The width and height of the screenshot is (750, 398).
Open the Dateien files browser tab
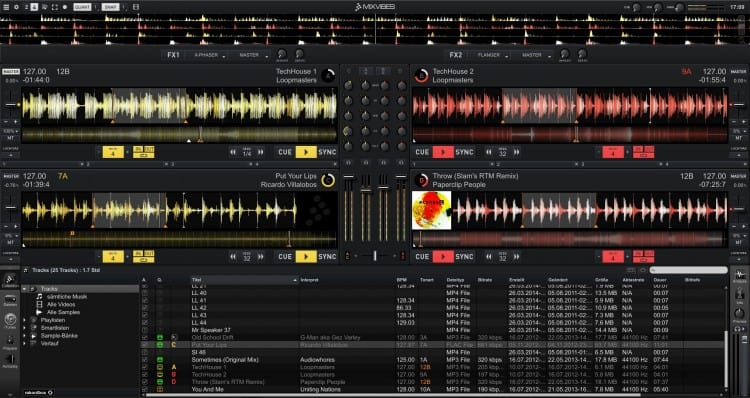tap(10, 300)
